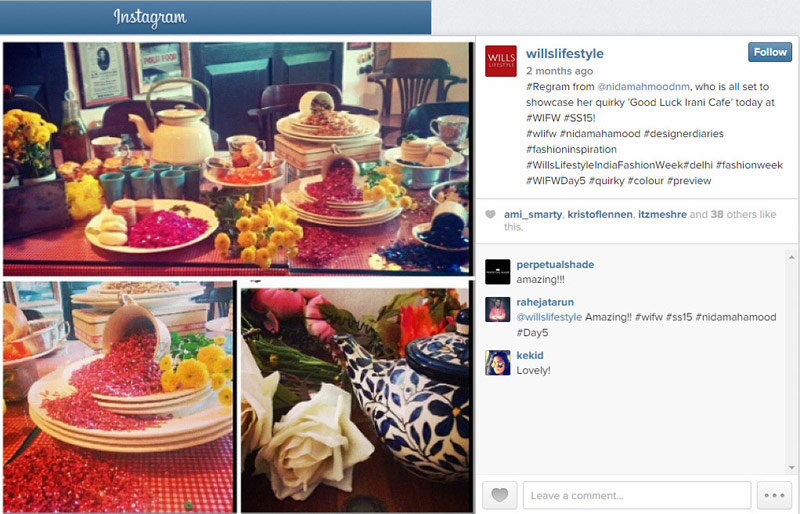Click inside the Leave a comment field
800x514 pixels.
click(637, 495)
